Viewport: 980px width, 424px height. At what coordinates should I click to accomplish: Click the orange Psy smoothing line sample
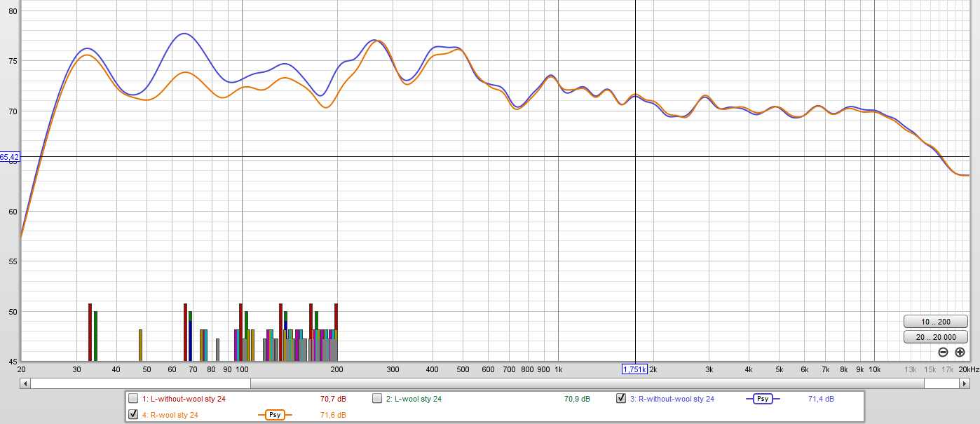(x=275, y=415)
